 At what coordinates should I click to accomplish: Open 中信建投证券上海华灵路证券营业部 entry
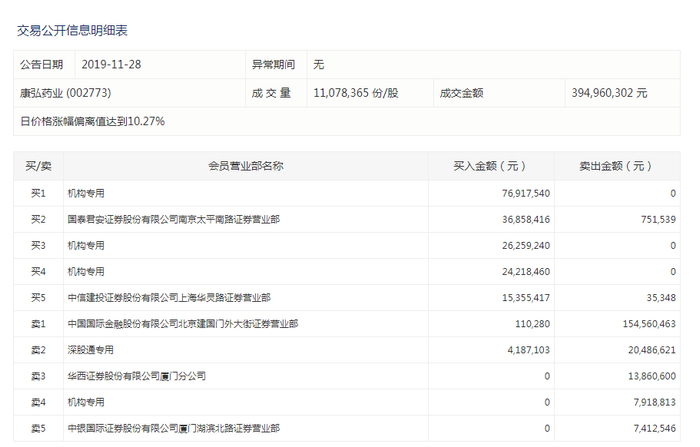point(168,297)
